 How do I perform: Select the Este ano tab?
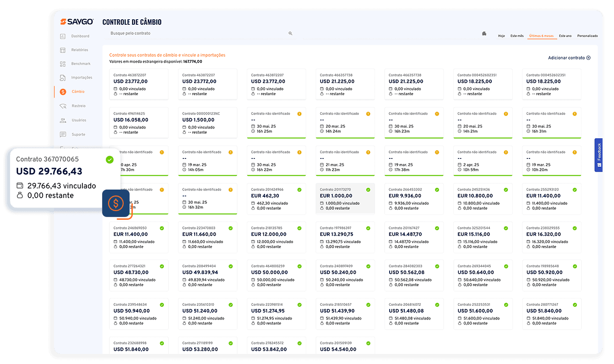click(x=565, y=36)
